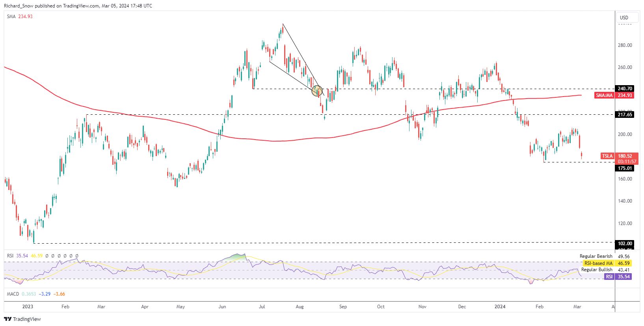Image resolution: width=644 pixels, height=326 pixels.
Task: Select the TSLA 180.52 last price label
Action: pyautogui.click(x=619, y=156)
